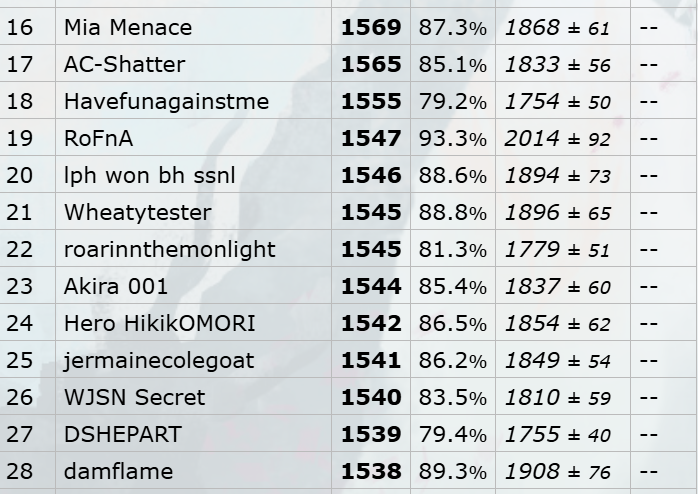The width and height of the screenshot is (698, 494).
Task: Select the 93.3% GXE value
Action: click(x=453, y=138)
